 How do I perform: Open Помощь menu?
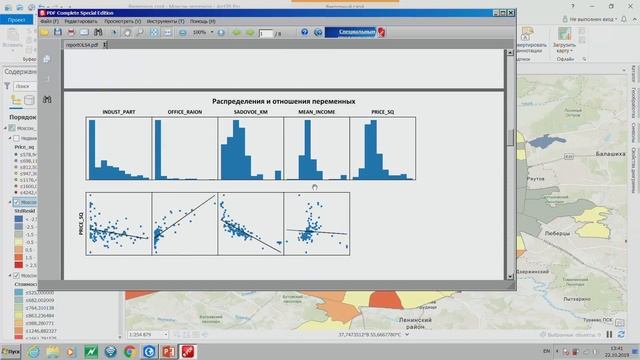[202, 21]
